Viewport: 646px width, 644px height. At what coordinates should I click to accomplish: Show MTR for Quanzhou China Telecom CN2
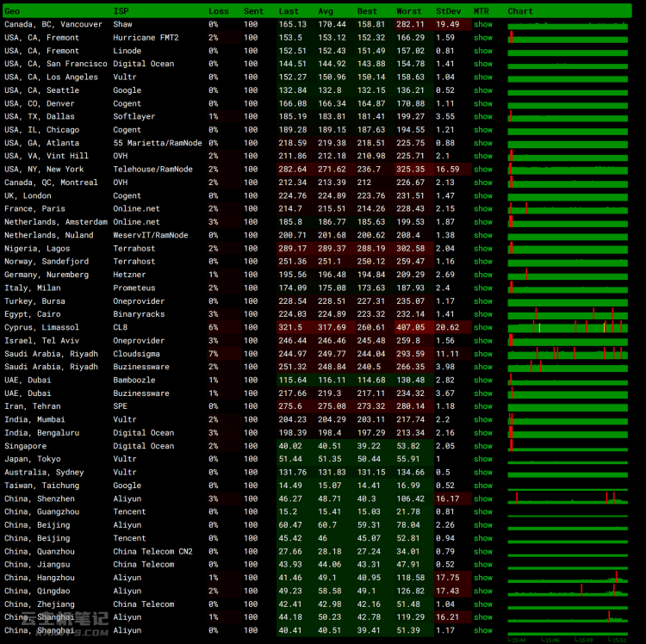[483, 551]
